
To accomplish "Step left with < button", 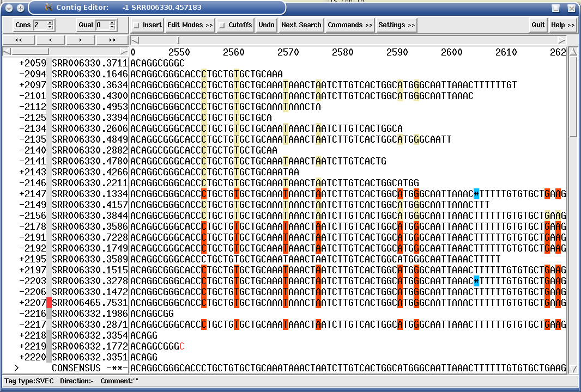I will pyautogui.click(x=50, y=40).
